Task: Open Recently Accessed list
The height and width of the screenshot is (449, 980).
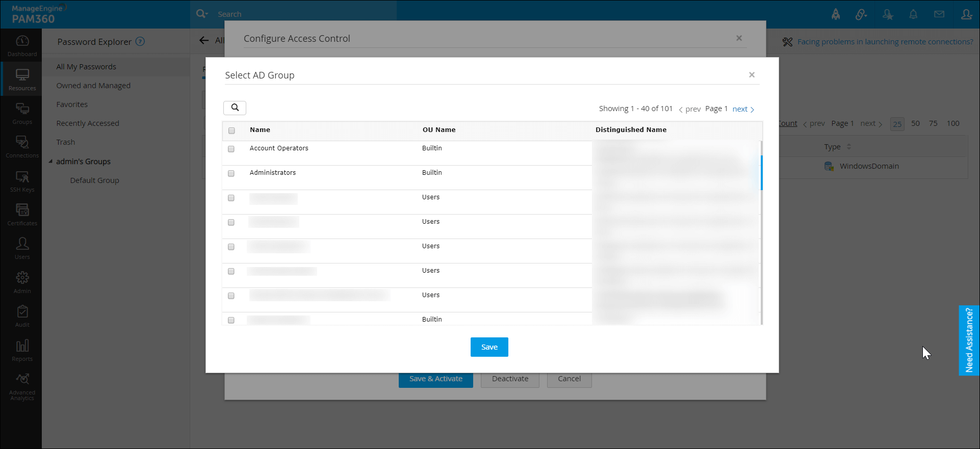Action: click(x=88, y=123)
